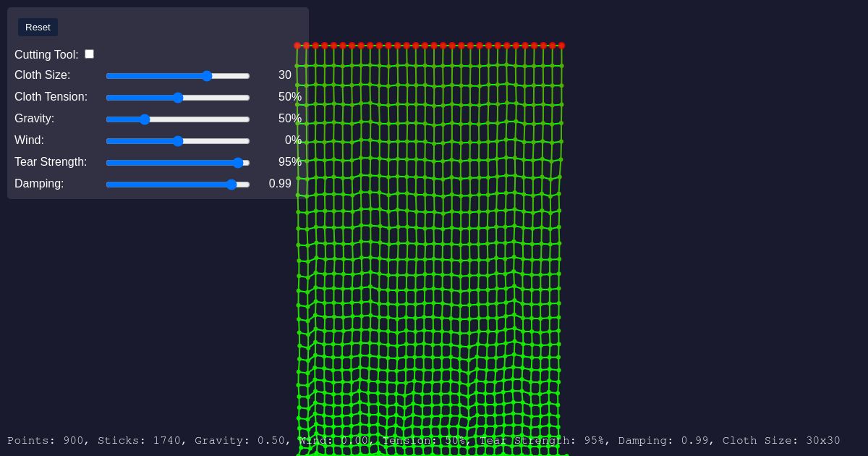Viewport: 868px width, 456px height.
Task: Click the Reset button
Action: tap(38, 28)
